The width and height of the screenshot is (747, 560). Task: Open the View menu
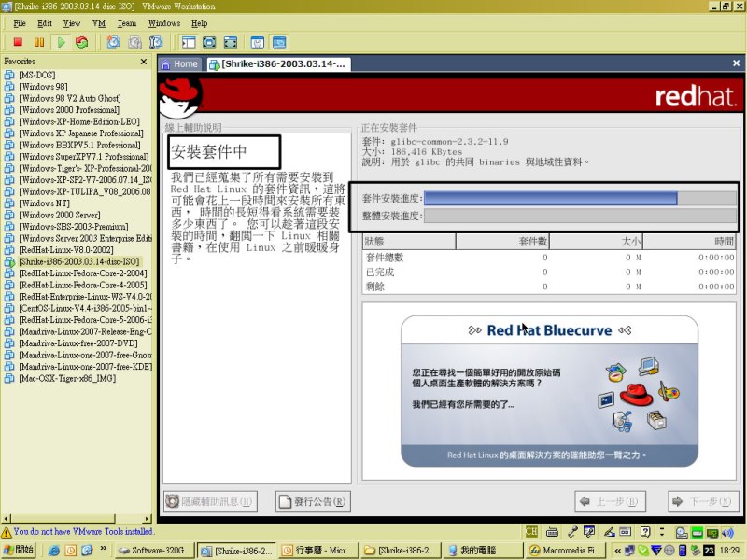(x=72, y=23)
